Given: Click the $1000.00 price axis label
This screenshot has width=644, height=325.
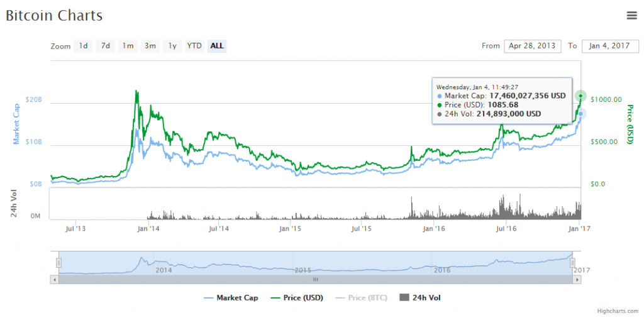Looking at the screenshot, I should click(606, 100).
